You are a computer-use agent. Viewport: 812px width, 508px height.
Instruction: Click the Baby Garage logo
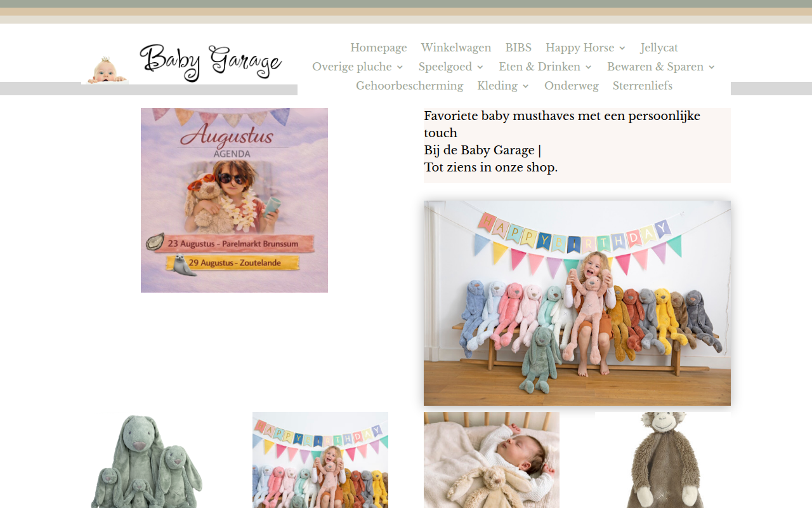coord(189,63)
